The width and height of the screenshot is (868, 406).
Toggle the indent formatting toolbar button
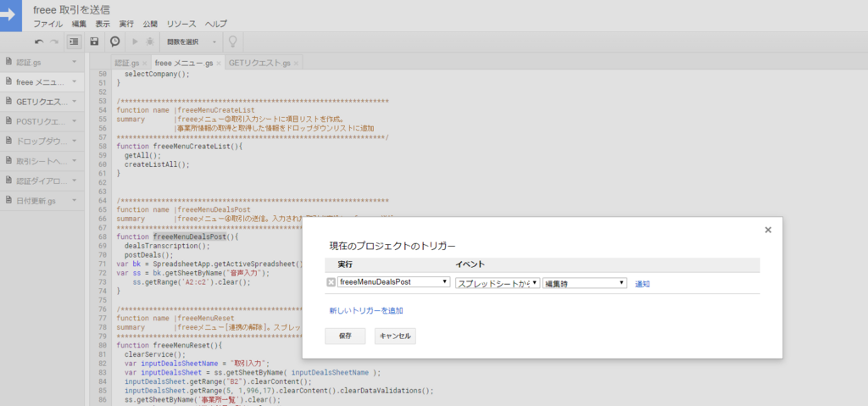(x=75, y=42)
